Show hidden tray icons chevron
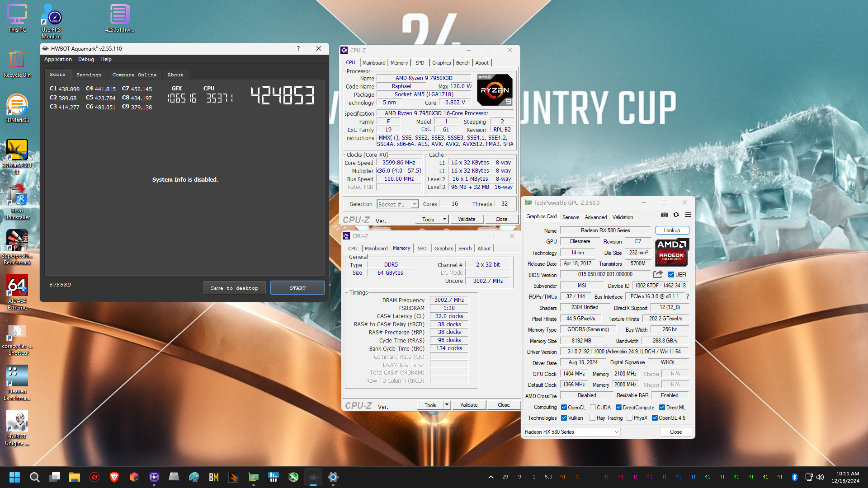Screen dimensions: 868x488 point(491,477)
